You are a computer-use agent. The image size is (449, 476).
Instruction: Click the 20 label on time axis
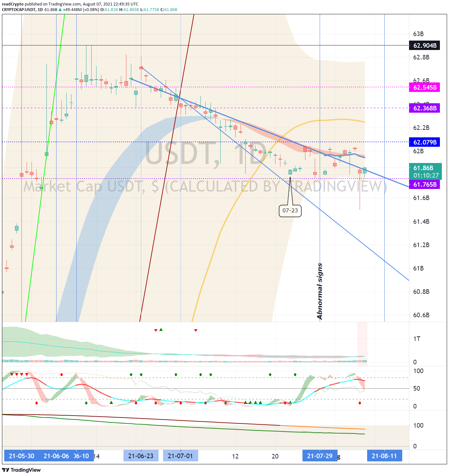click(275, 456)
